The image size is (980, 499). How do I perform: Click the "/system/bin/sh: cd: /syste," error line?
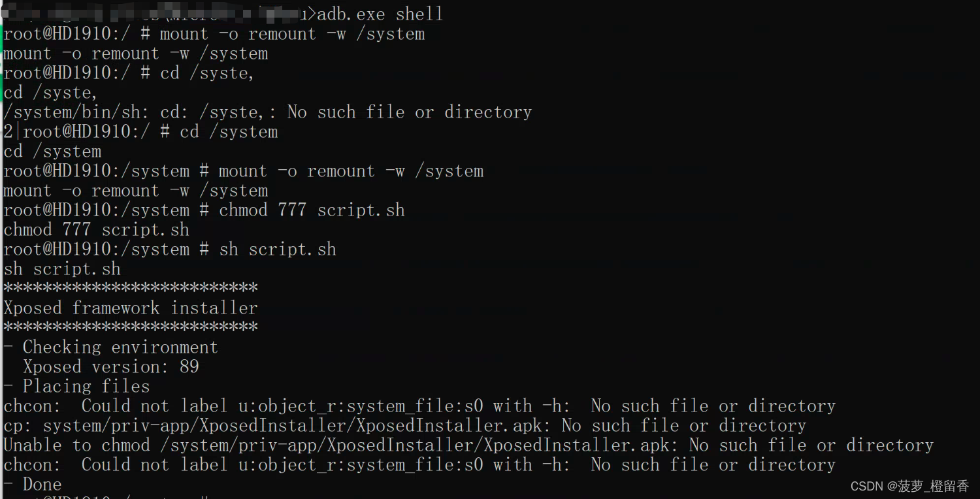(267, 112)
